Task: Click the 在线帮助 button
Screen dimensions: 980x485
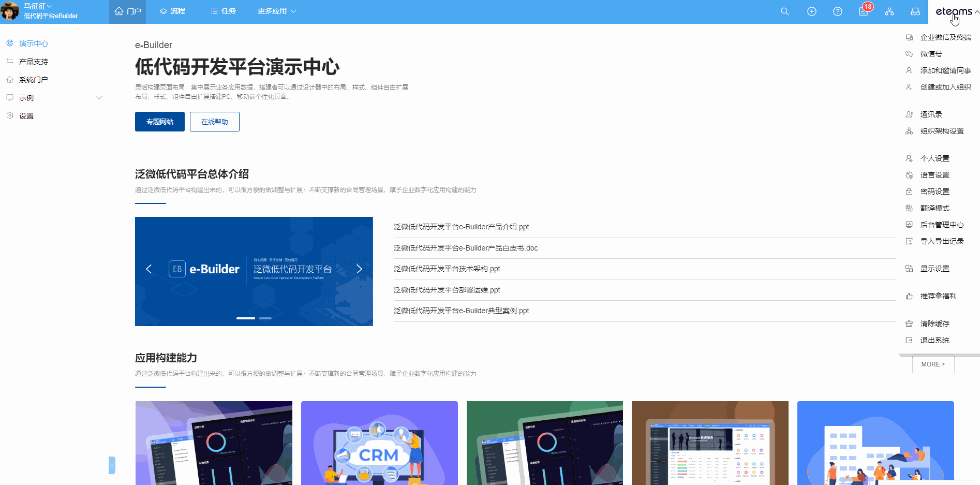Action: tap(215, 122)
